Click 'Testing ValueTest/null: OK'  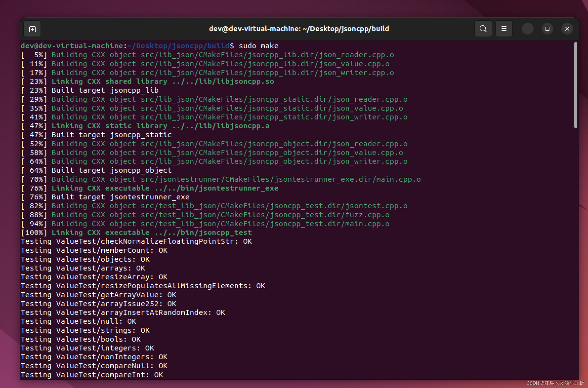79,321
